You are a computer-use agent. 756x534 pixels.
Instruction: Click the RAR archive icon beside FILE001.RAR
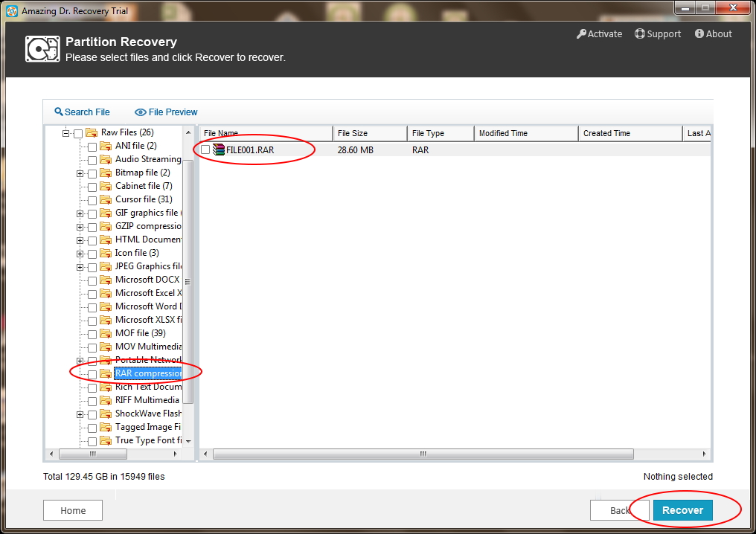218,149
